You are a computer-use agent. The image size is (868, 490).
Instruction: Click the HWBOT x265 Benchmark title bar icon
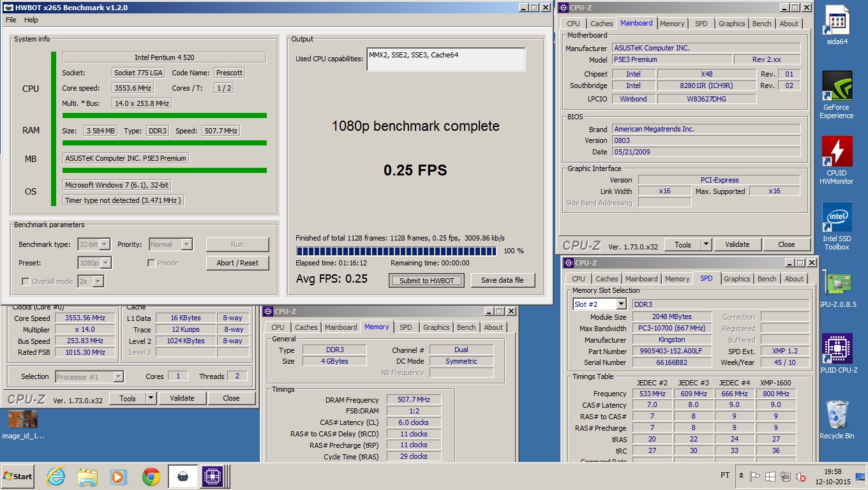8,8
